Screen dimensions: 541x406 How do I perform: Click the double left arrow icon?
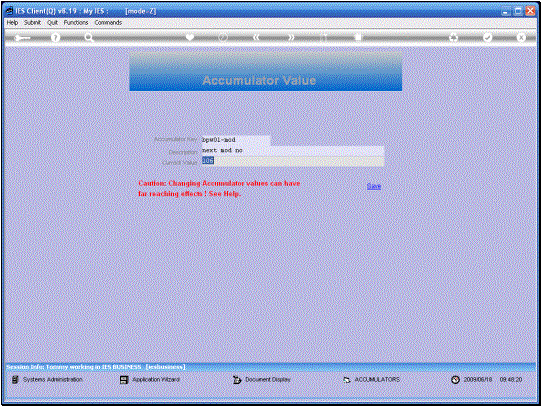click(256, 37)
